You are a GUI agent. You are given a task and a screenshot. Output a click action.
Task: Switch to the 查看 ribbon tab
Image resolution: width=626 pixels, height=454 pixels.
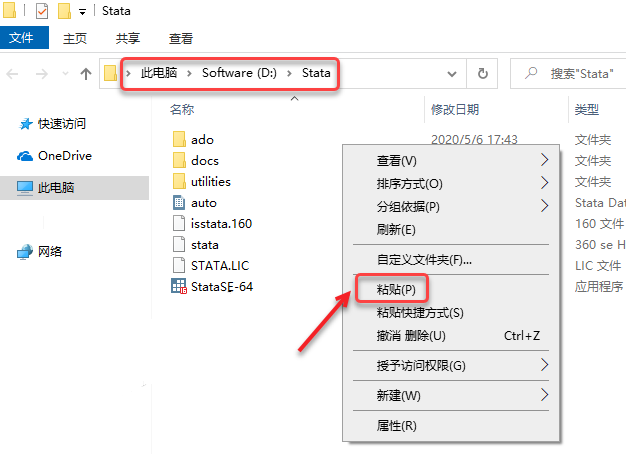[181, 38]
